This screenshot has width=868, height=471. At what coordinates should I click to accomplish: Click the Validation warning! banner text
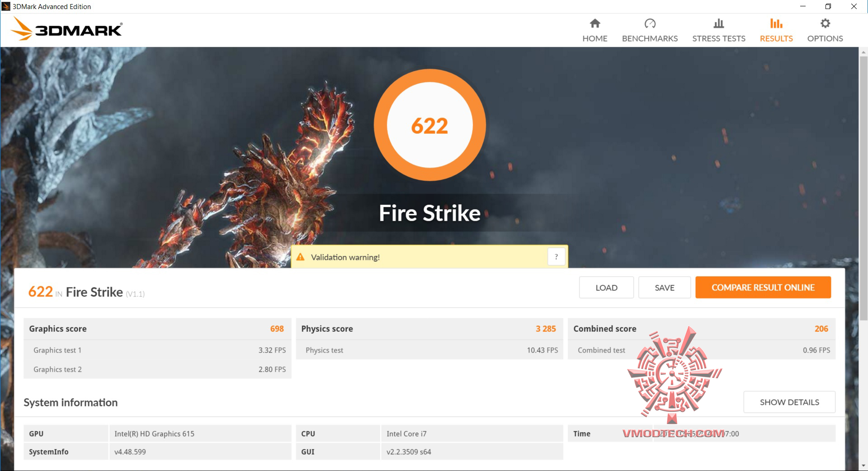coord(345,257)
